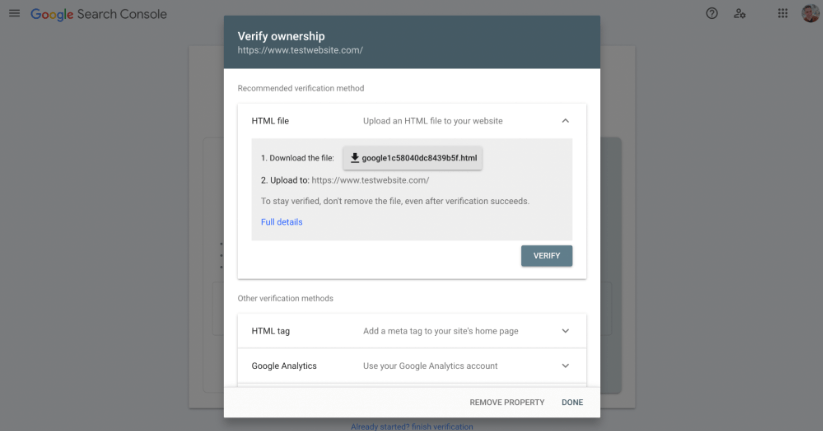The image size is (823, 431).
Task: Open the hamburger main menu
Action: point(14,13)
